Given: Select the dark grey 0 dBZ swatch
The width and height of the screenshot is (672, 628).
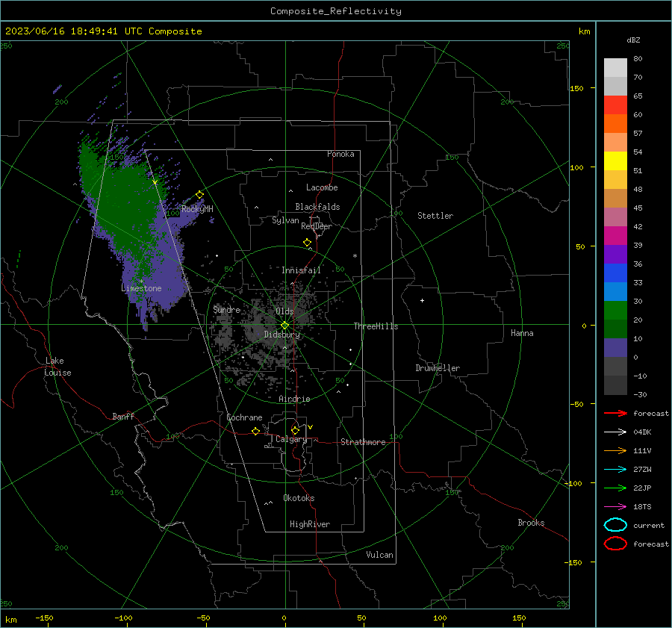Looking at the screenshot, I should 615,366.
